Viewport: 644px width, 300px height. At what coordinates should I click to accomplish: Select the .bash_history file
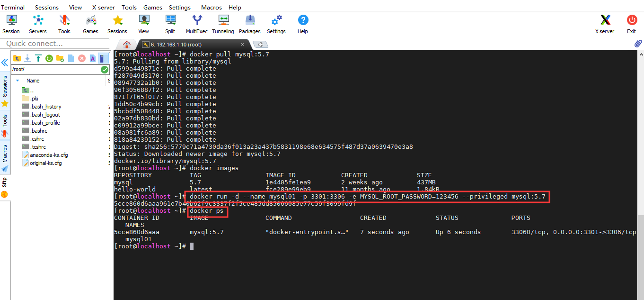point(42,107)
